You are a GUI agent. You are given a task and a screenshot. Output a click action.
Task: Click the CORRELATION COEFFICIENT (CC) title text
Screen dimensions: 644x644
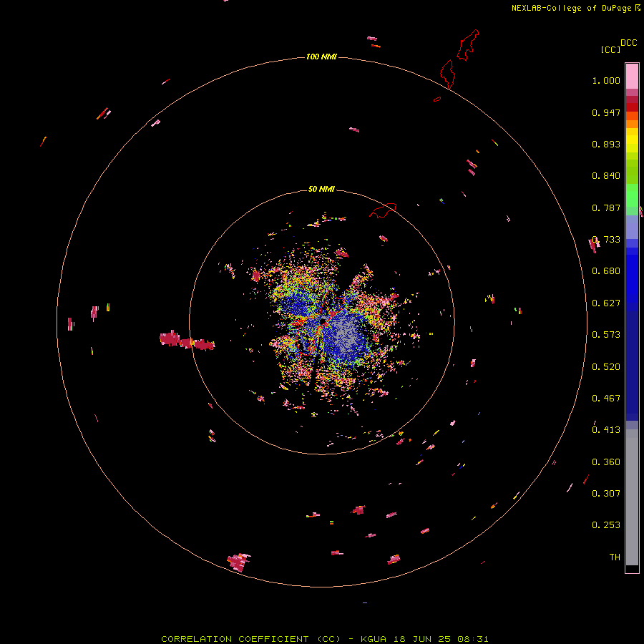251,639
